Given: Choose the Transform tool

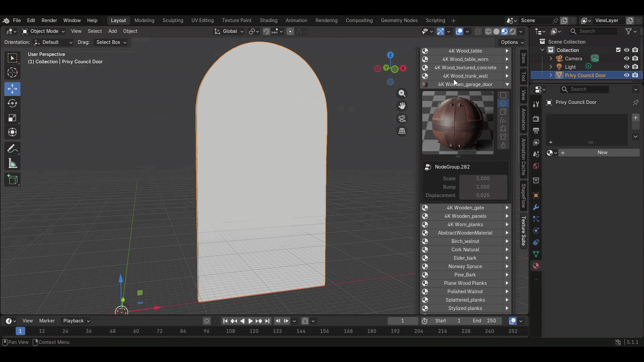Looking at the screenshot, I should click(13, 132).
